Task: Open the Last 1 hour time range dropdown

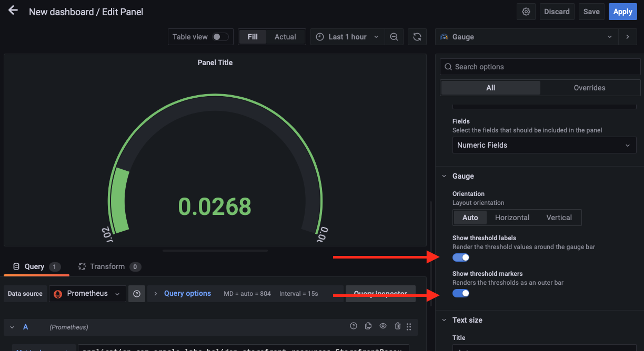Action: pos(347,37)
